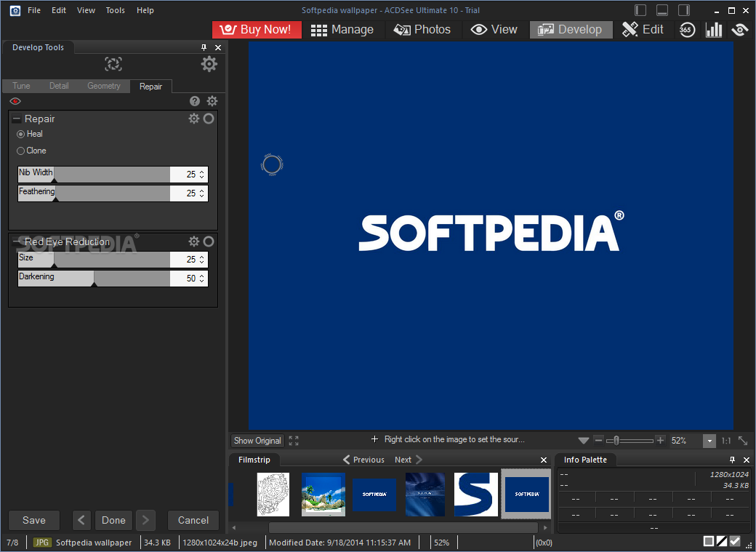Click the Show Original button

click(257, 441)
